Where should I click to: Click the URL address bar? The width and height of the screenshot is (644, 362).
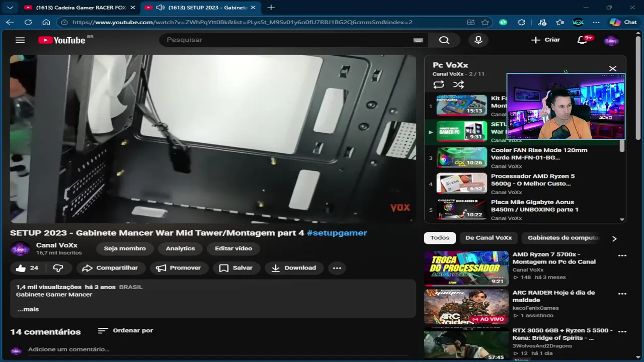click(x=242, y=22)
